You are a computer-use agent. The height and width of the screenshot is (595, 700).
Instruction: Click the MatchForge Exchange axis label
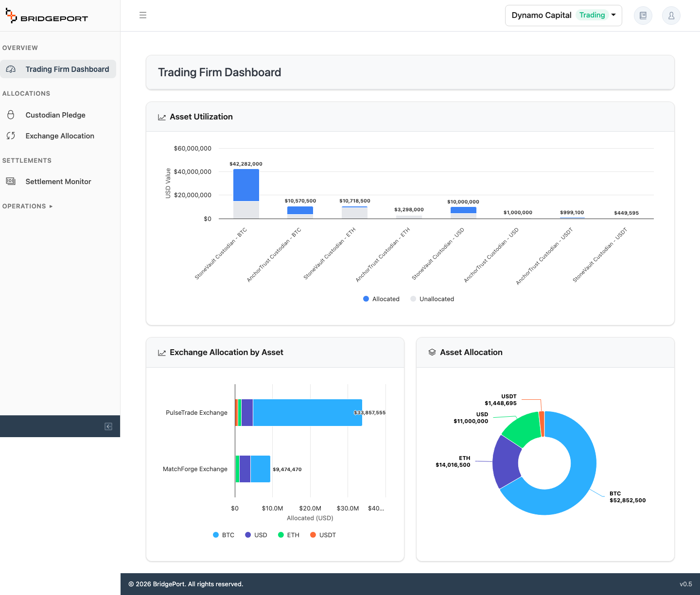click(195, 469)
